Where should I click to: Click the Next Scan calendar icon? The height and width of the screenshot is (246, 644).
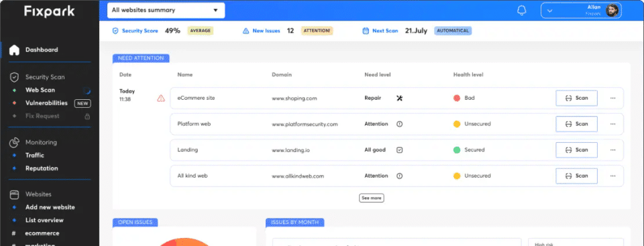366,31
